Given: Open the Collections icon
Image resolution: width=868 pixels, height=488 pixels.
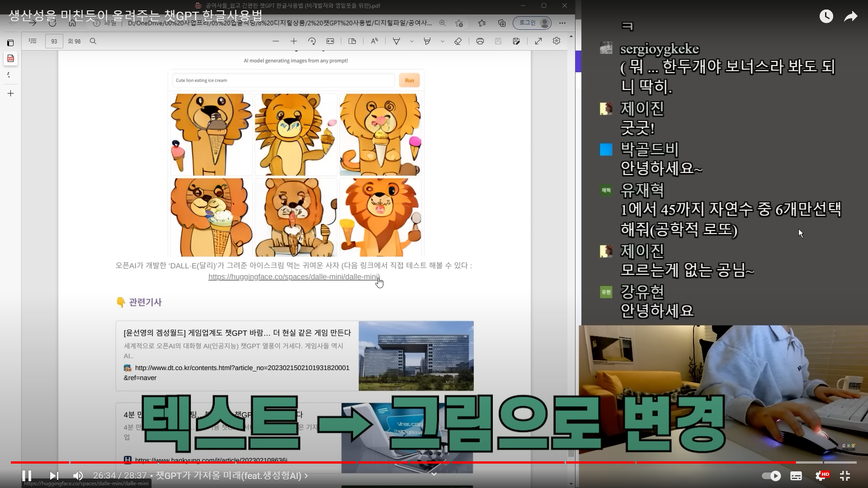Looking at the screenshot, I should (x=502, y=23).
